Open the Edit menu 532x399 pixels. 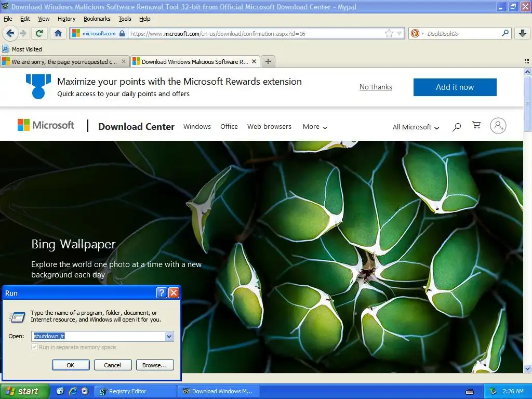25,19
